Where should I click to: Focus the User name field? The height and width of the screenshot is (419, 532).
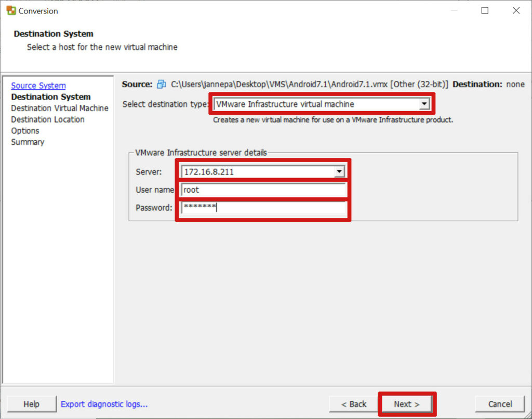click(263, 190)
